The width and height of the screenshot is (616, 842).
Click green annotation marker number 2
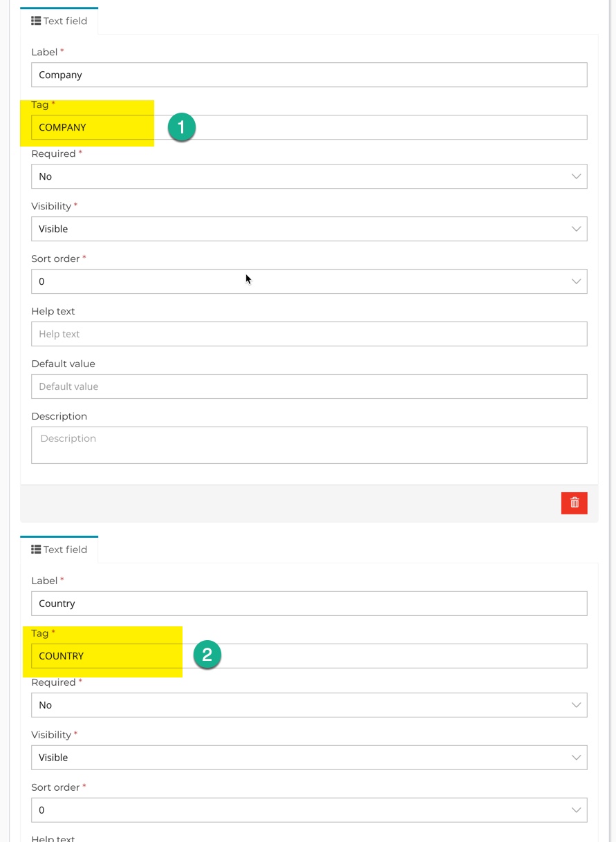tap(207, 654)
